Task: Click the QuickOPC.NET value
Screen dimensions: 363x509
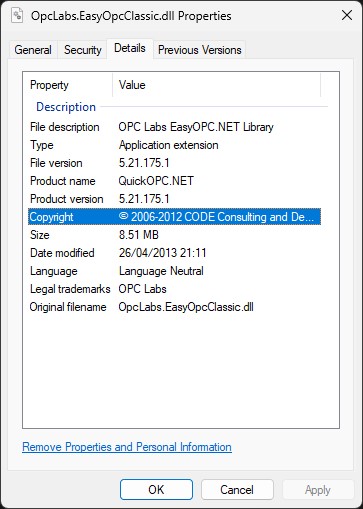Action: pyautogui.click(x=156, y=181)
